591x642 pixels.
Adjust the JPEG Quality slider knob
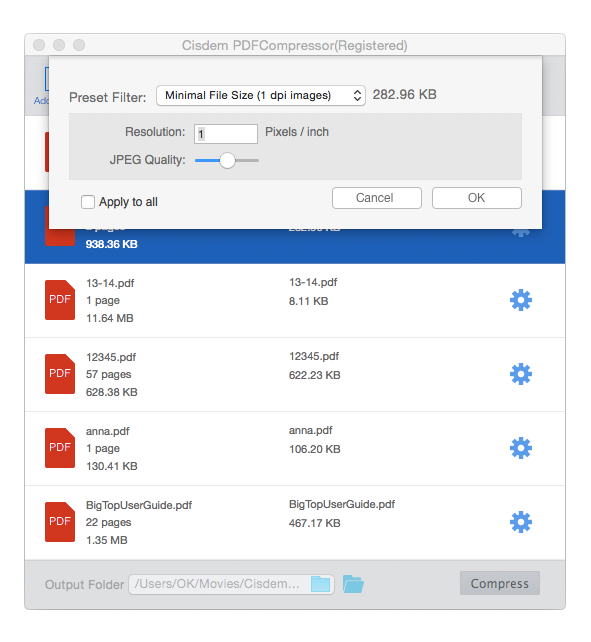coord(227,160)
